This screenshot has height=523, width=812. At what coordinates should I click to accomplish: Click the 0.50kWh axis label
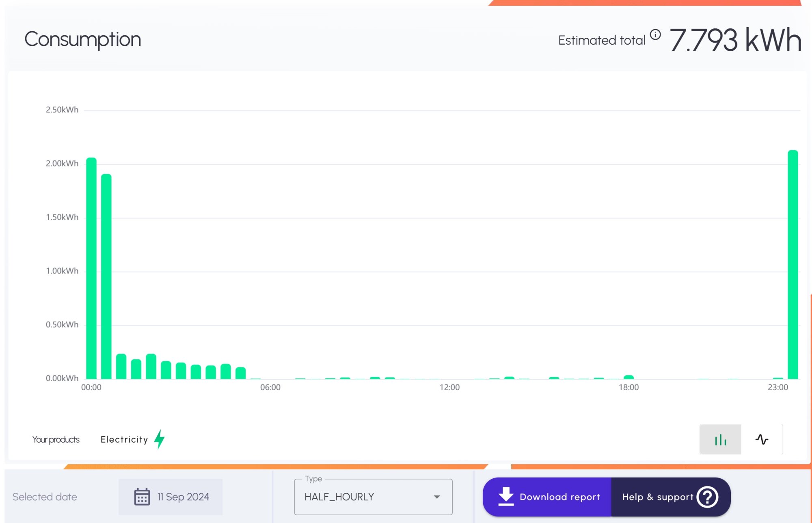point(62,324)
